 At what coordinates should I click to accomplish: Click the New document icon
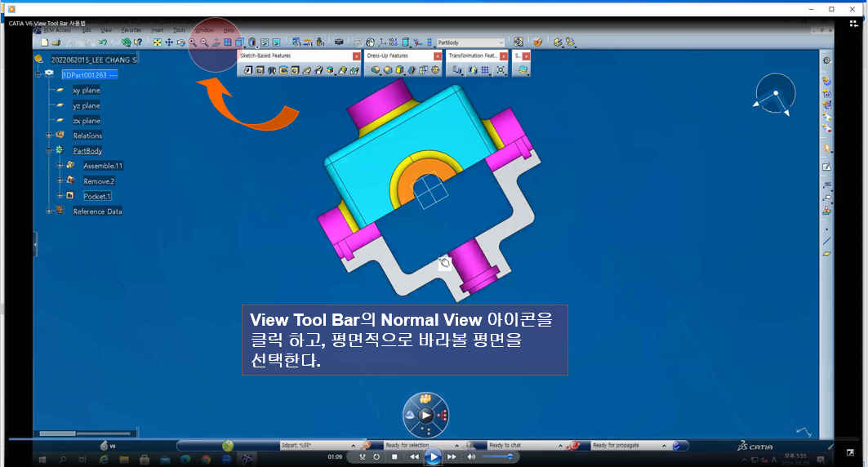tap(45, 42)
